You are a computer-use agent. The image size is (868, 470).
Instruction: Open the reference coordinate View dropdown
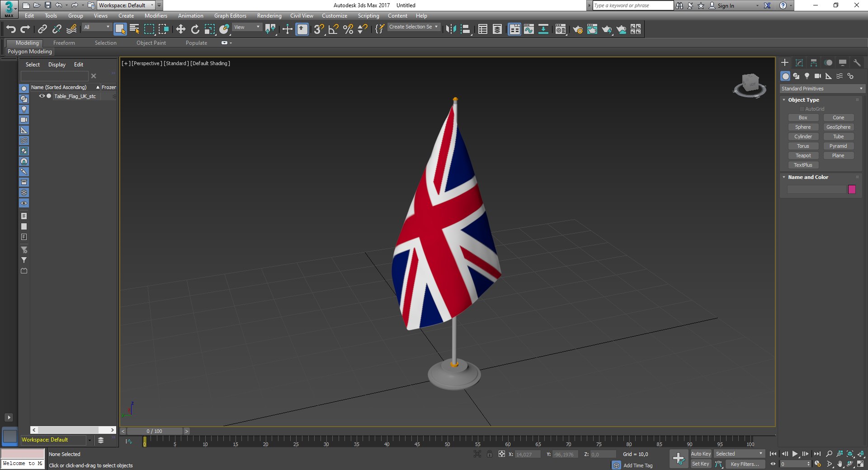(x=247, y=28)
